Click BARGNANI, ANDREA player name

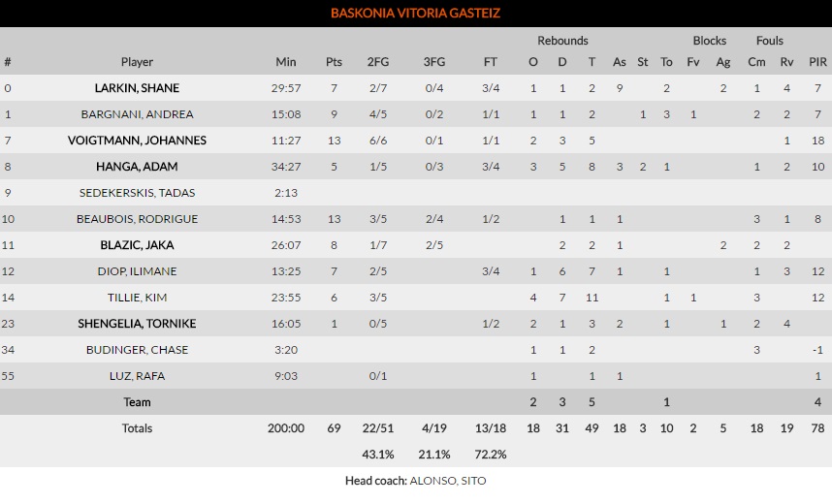coord(137,114)
